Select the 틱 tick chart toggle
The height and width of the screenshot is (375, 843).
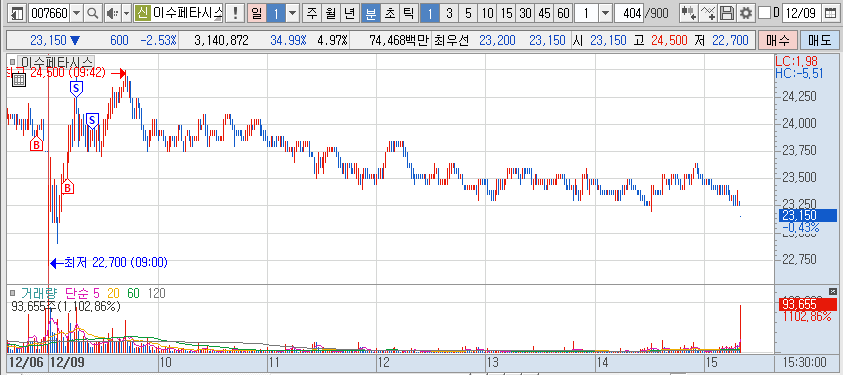408,13
